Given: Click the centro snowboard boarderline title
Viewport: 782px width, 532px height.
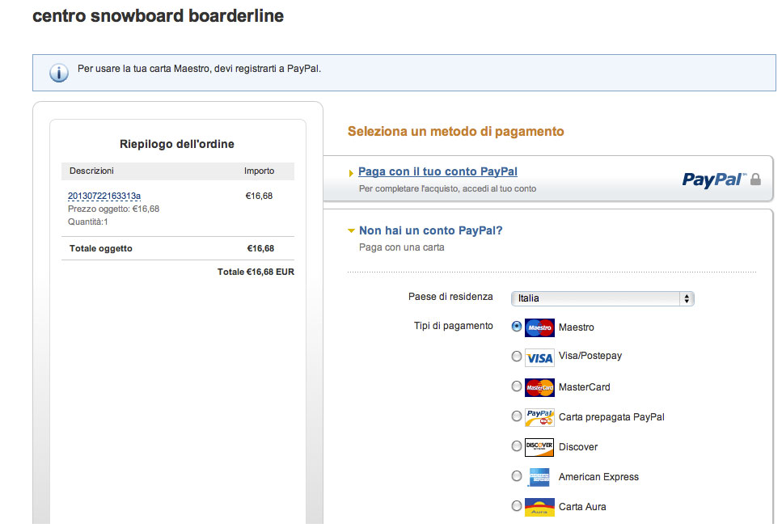Looking at the screenshot, I should (x=158, y=16).
